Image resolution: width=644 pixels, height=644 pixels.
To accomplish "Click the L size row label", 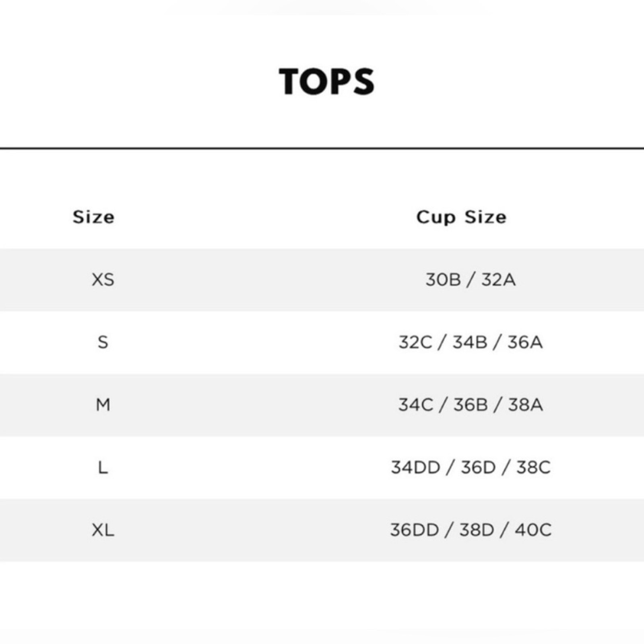I will point(103,467).
